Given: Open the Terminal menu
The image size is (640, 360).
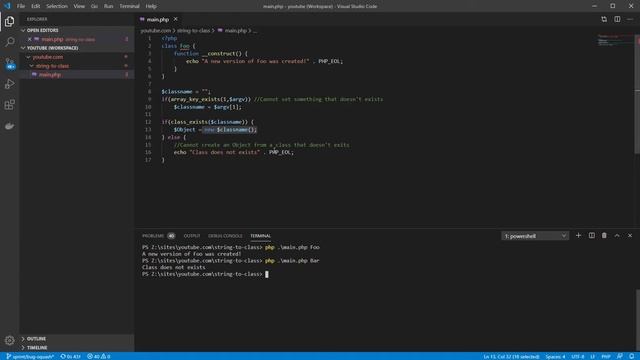Looking at the screenshot, I should click(x=129, y=6).
